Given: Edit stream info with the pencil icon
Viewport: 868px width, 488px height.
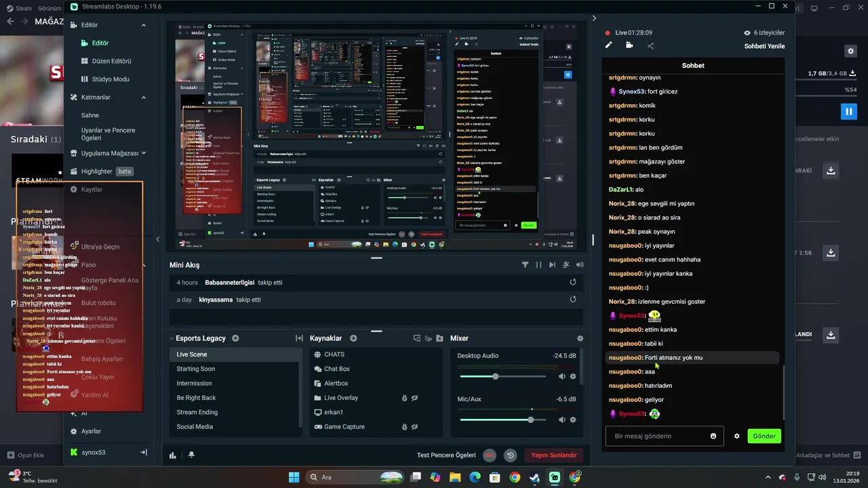Looking at the screenshot, I should point(609,45).
